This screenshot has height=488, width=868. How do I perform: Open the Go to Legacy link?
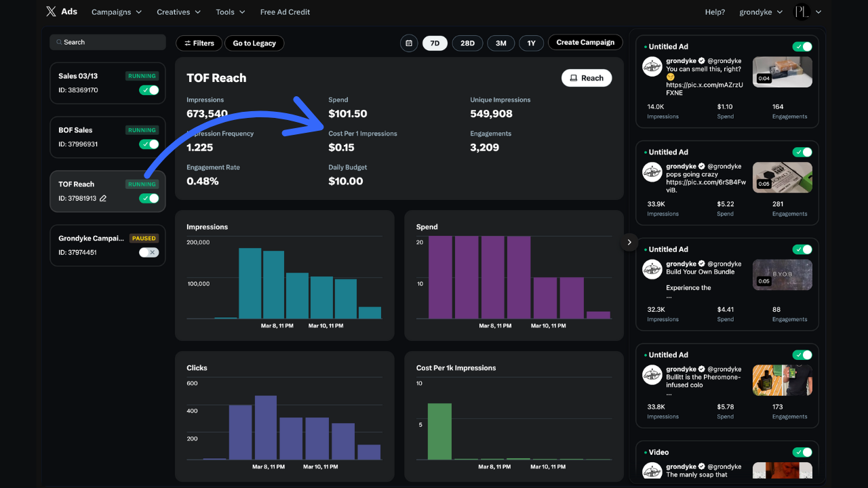[254, 43]
